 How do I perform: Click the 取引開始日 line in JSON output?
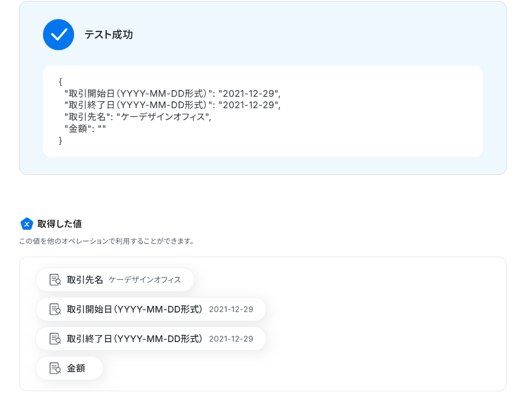click(172, 94)
